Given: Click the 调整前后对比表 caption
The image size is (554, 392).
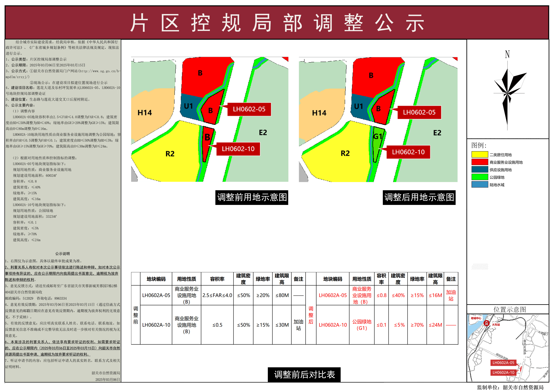Looking at the screenshot, I should (x=304, y=375).
